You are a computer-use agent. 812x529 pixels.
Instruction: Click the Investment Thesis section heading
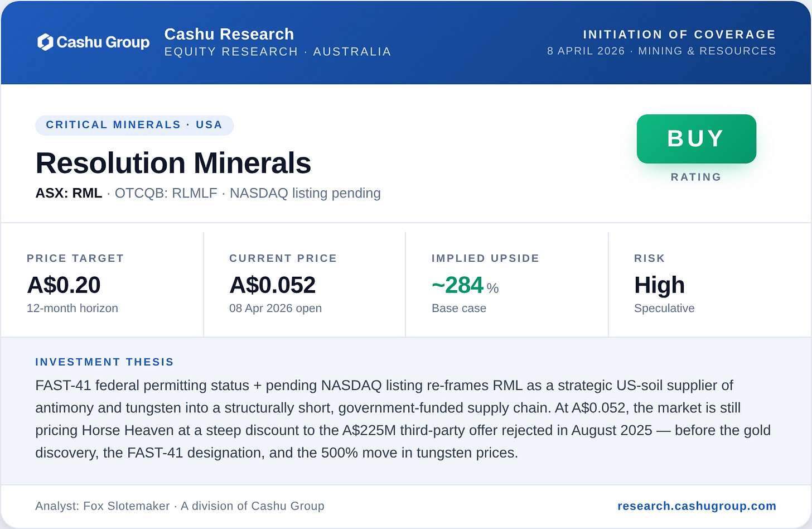tap(104, 362)
